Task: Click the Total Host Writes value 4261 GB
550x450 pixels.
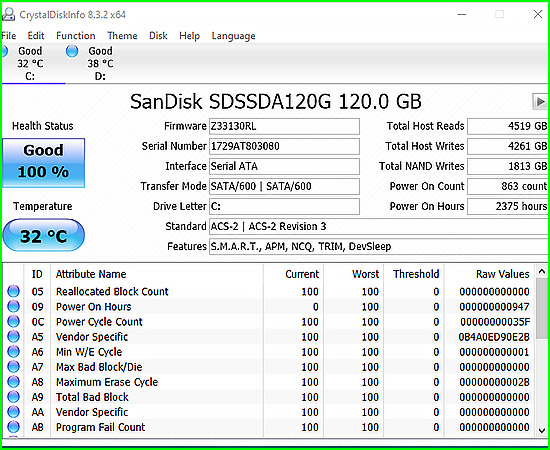Action: [508, 146]
